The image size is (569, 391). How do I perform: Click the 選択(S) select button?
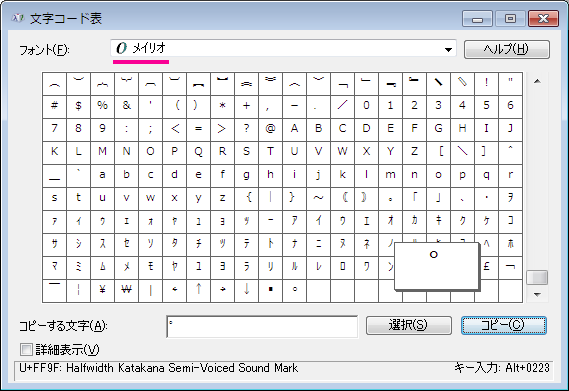coord(409,325)
